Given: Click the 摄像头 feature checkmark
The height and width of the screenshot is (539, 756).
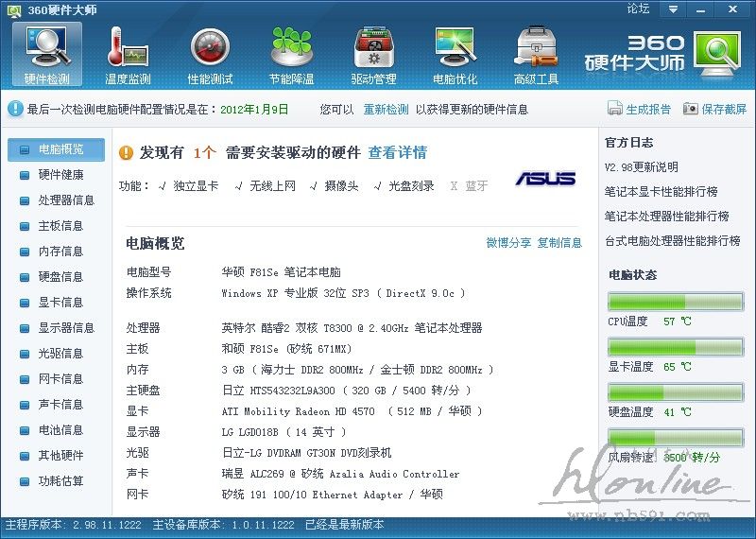Looking at the screenshot, I should [314, 186].
